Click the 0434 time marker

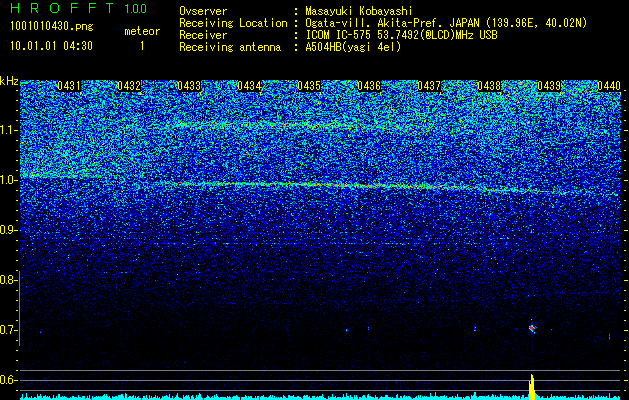click(x=249, y=86)
